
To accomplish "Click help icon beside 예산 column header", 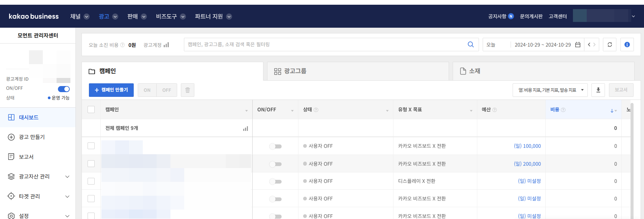I will click(x=494, y=110).
